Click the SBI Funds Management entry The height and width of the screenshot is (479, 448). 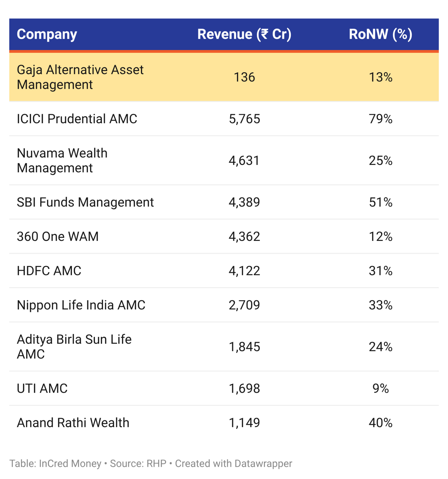coord(85,202)
